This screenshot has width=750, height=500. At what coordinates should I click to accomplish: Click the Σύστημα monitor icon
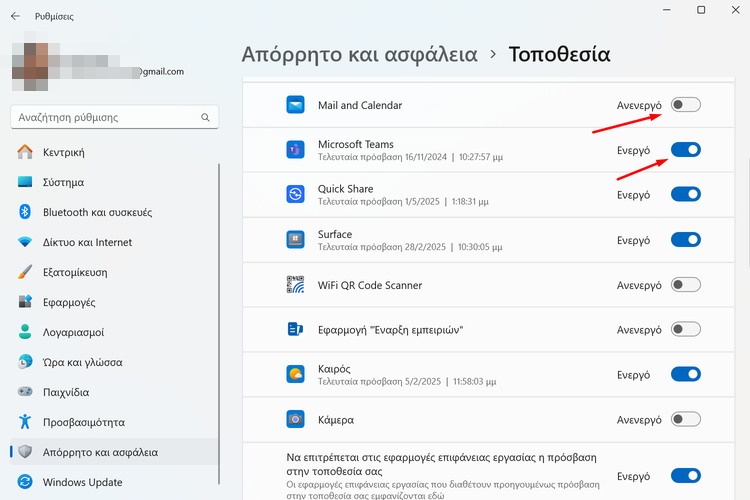(x=25, y=182)
